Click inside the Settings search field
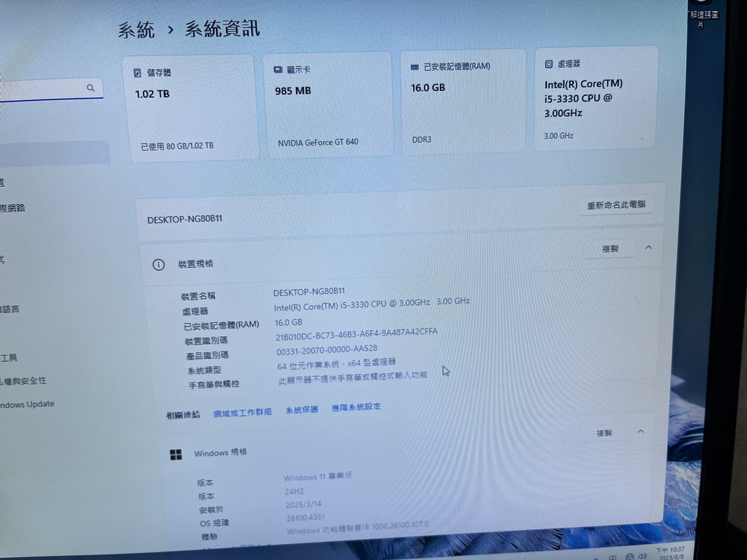 (x=50, y=90)
